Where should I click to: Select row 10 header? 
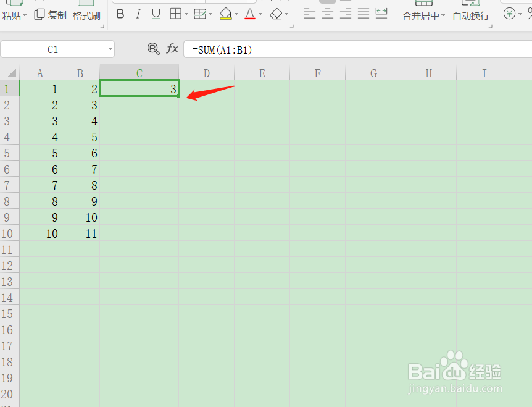tap(9, 233)
